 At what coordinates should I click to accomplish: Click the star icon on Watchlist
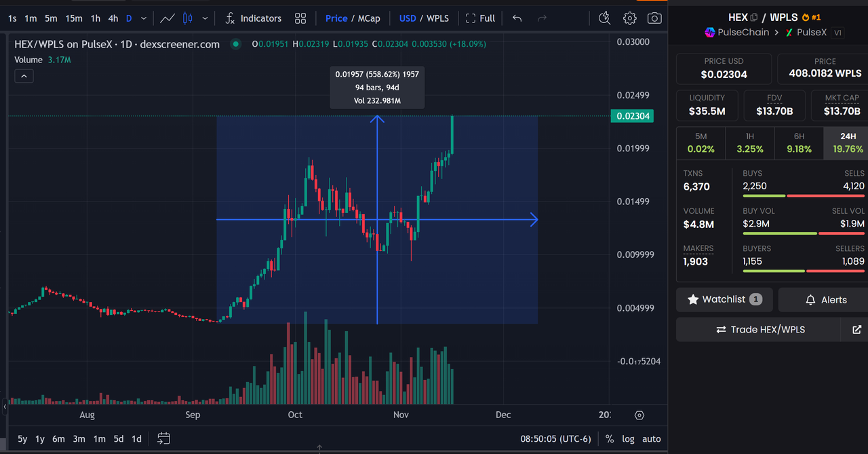[693, 299]
